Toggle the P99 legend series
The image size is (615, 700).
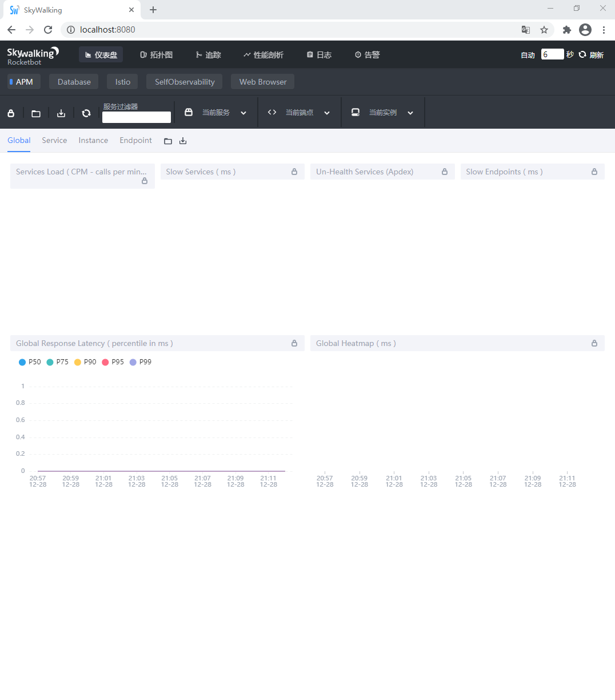(x=141, y=362)
